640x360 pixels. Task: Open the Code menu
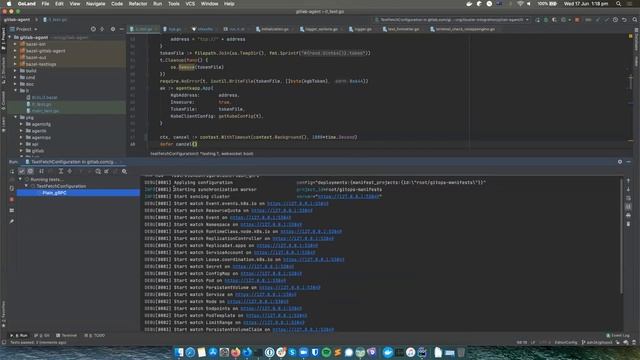tap(117, 4)
